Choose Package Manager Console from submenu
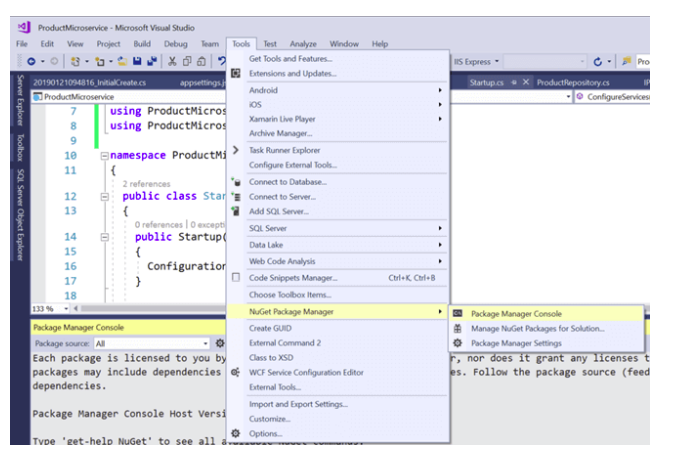This screenshot has width=682, height=451. [546, 314]
